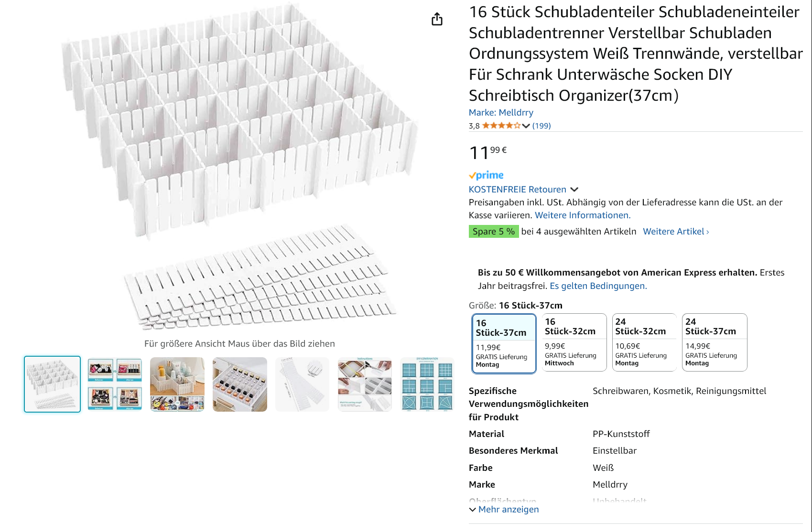Click the Spare 5 % green badge
812x532 pixels.
[x=494, y=232]
